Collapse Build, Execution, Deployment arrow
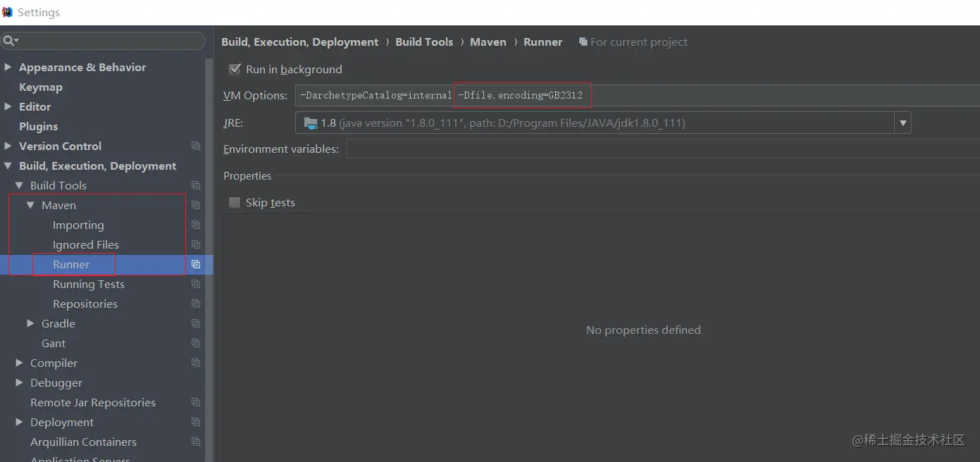The width and height of the screenshot is (980, 462). 8,166
